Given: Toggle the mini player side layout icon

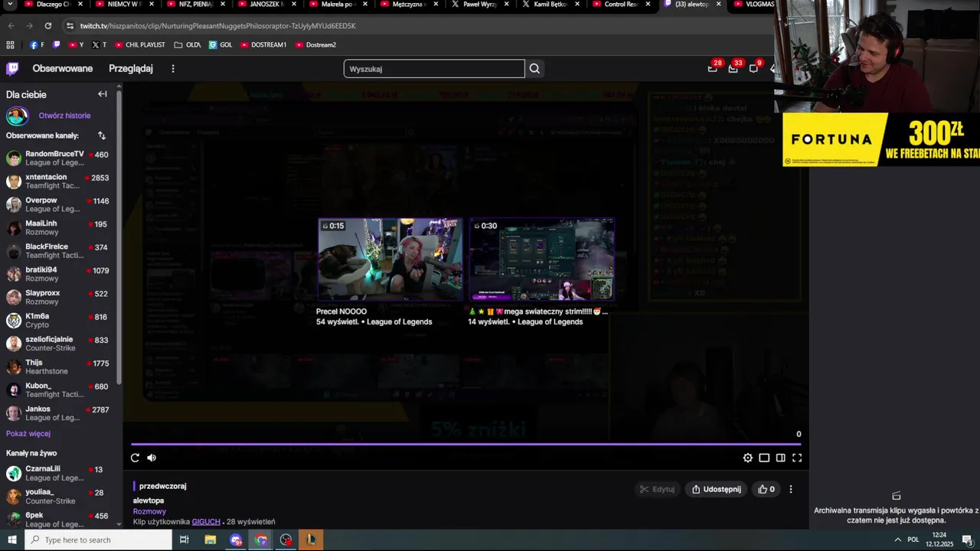Looking at the screenshot, I should [x=780, y=458].
